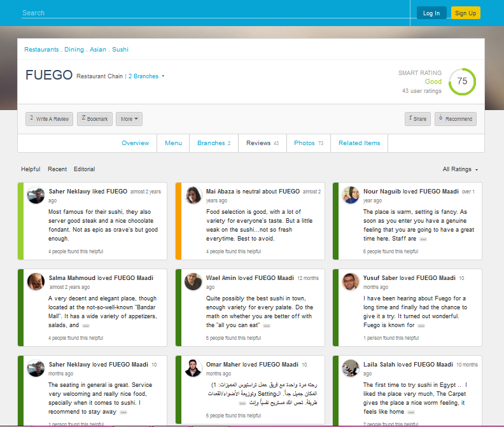Click the 75 smart rating circle
The width and height of the screenshot is (504, 427).
(462, 81)
